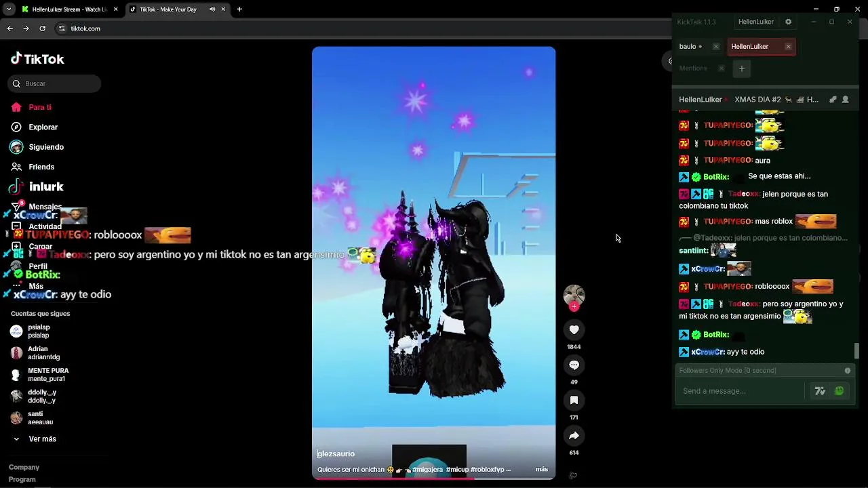Open creator avatar beside the video
The width and height of the screenshot is (868, 488).
[x=574, y=296]
